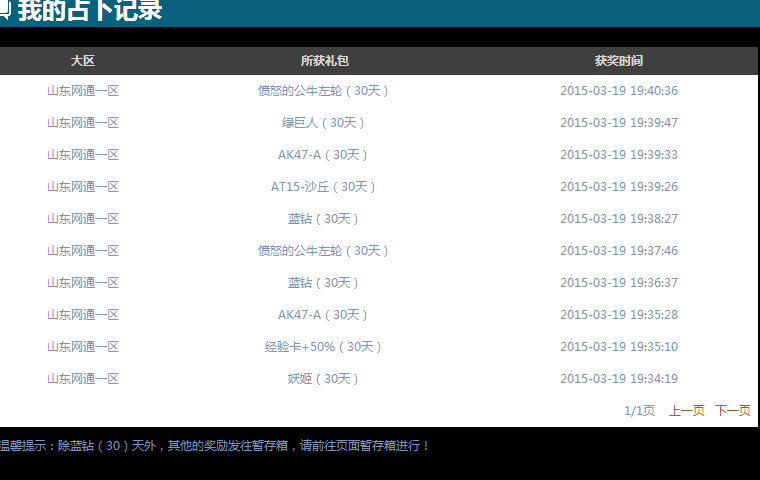Click the 我的占卜记录 heading

[x=90, y=10]
